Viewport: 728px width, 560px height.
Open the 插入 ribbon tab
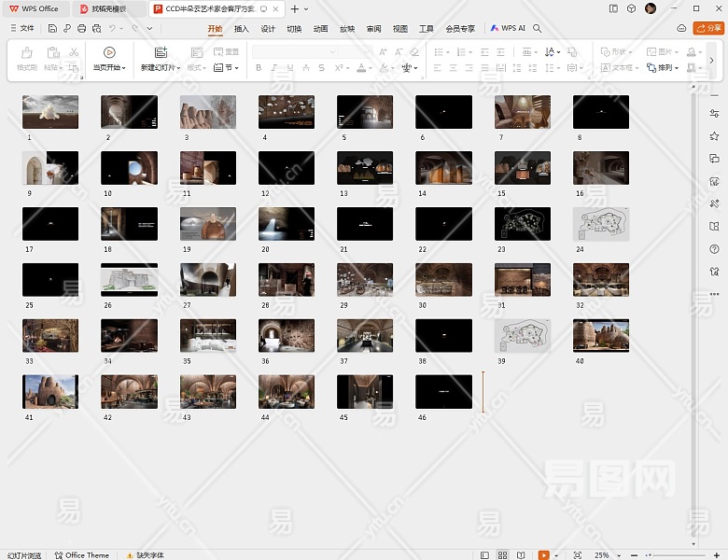tap(241, 29)
